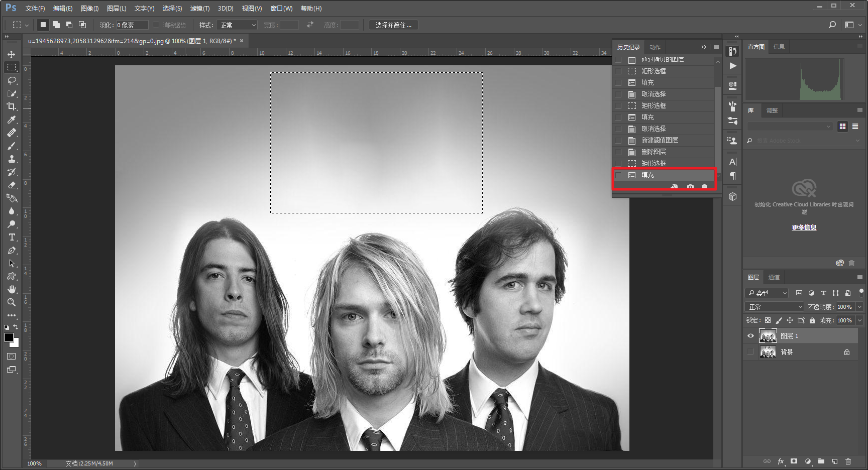
Task: Expand History panel collapse chevrons
Action: pyautogui.click(x=704, y=47)
